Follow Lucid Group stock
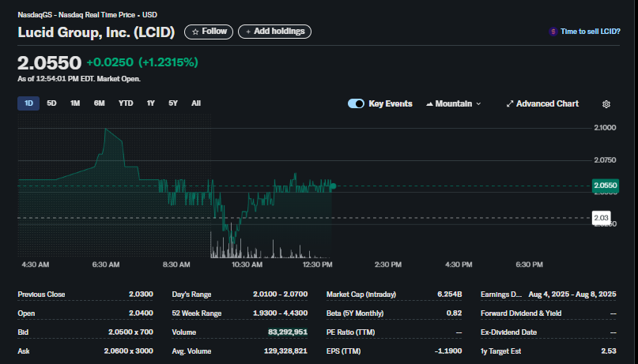Screen dimensions: 638x364 coord(209,32)
